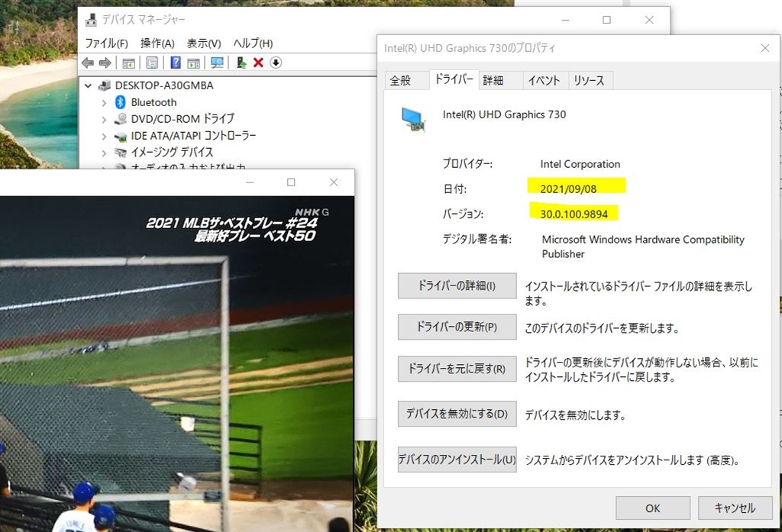Expand the DVD/CD-ROM ドライブ category
Image resolution: width=782 pixels, height=532 pixels.
pos(104,120)
